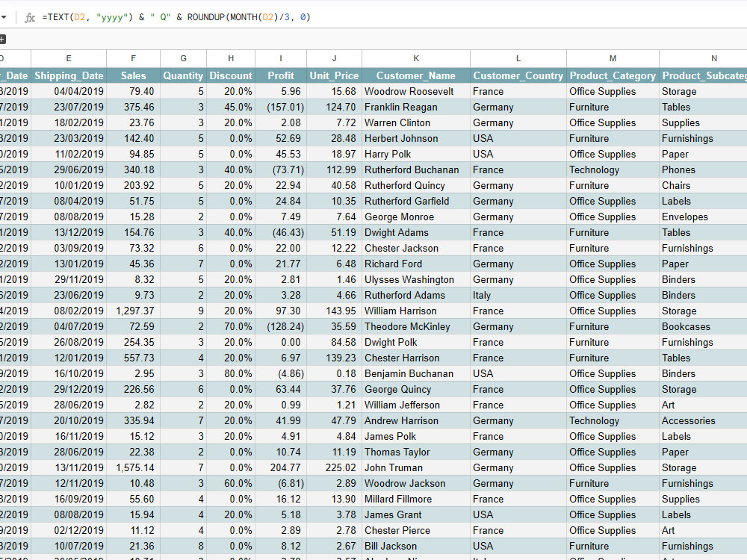
Task: Click shipping date 29/12/2019
Action: pyautogui.click(x=69, y=390)
